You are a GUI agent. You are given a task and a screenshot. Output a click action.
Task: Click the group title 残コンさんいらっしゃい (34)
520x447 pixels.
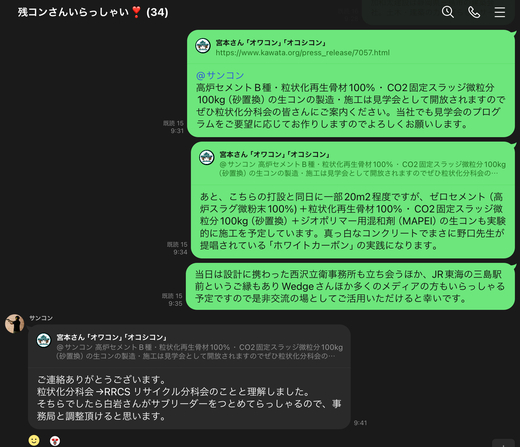pos(93,12)
